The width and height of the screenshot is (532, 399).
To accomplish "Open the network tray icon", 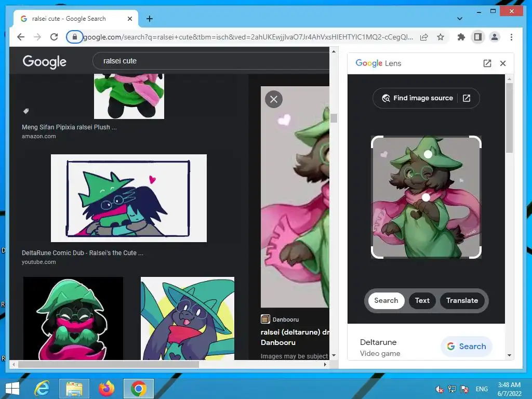I will click(452, 389).
